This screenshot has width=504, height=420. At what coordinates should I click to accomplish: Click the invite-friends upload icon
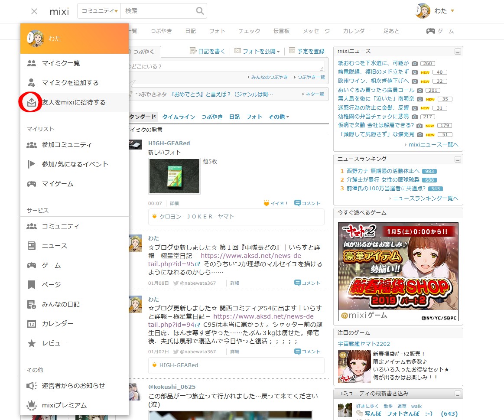(32, 102)
